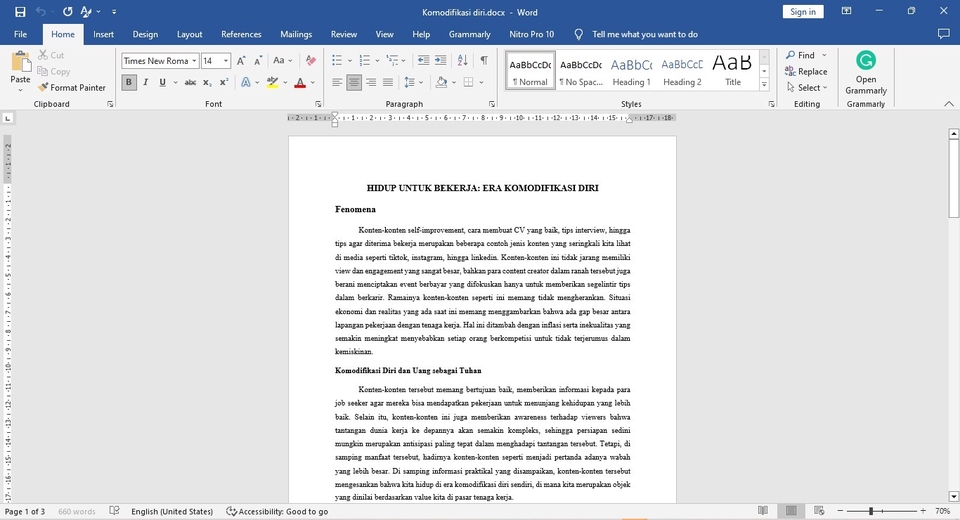Switch to the Layout tab
This screenshot has height=520, width=960.
coord(189,34)
